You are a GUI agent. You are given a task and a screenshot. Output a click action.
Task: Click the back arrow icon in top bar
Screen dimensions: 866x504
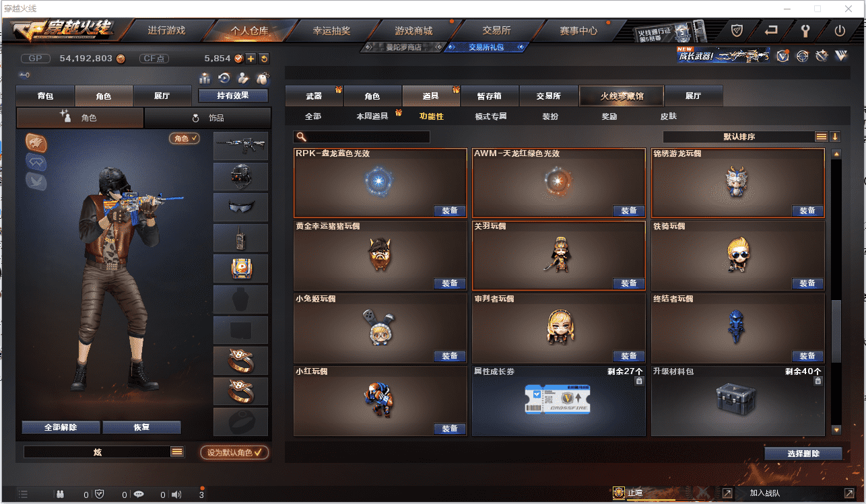click(x=771, y=30)
